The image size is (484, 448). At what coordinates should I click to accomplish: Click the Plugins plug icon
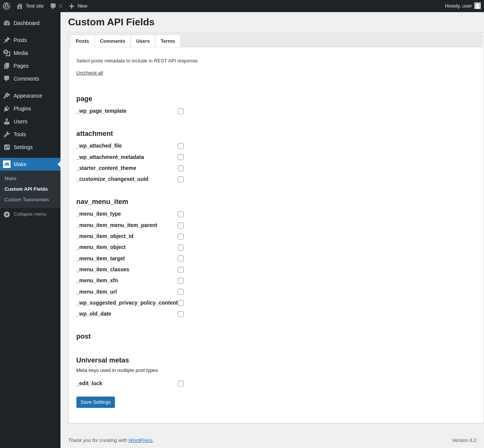(7, 109)
